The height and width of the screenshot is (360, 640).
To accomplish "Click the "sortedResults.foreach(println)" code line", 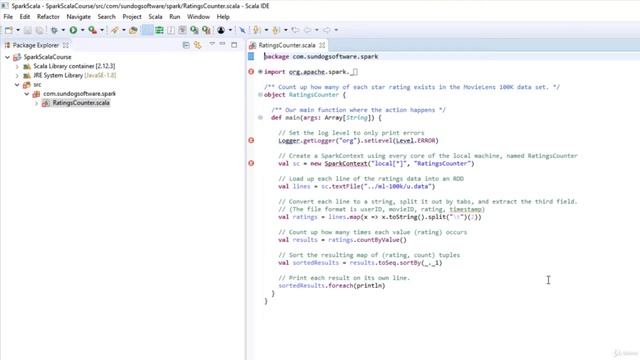I will click(x=332, y=286).
